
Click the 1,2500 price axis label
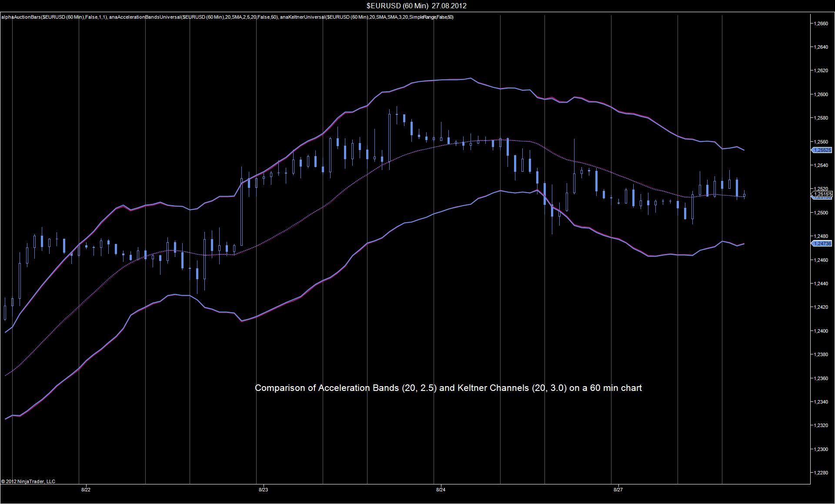click(820, 213)
